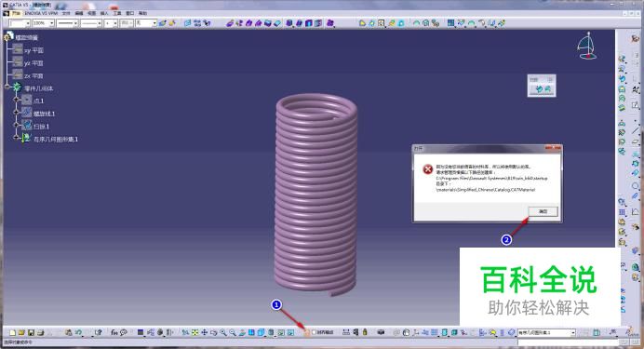
Task: Select the pan view tool
Action: point(204,332)
